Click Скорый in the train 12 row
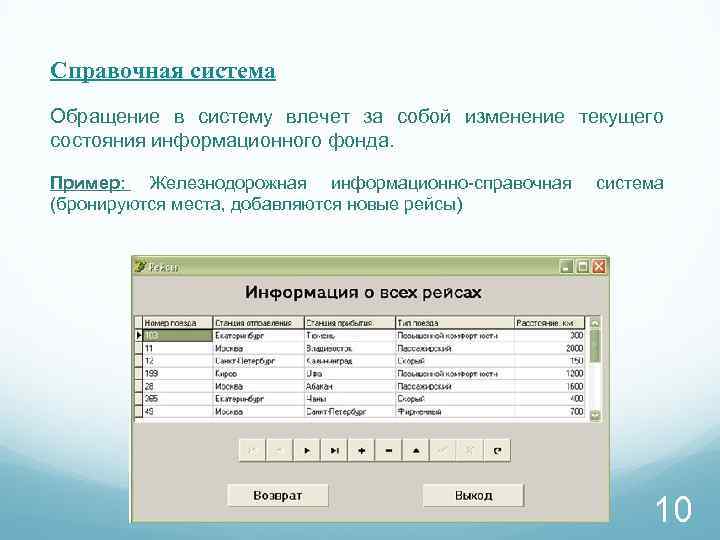Viewport: 720px width, 540px height. coord(455,361)
